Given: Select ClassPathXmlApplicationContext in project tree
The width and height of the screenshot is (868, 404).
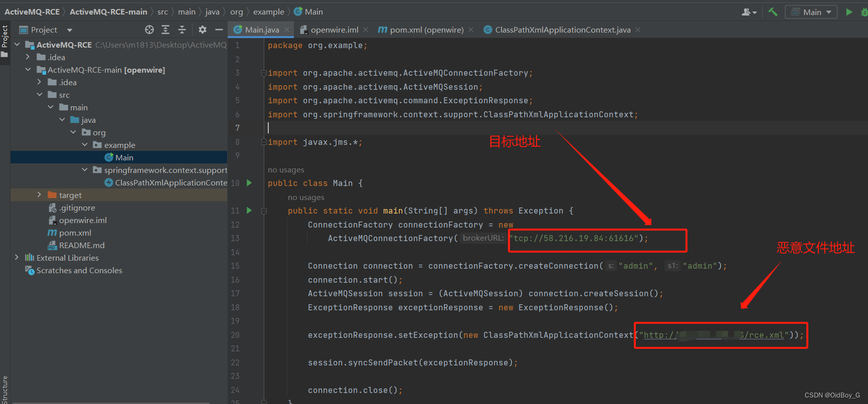Looking at the screenshot, I should (x=165, y=182).
